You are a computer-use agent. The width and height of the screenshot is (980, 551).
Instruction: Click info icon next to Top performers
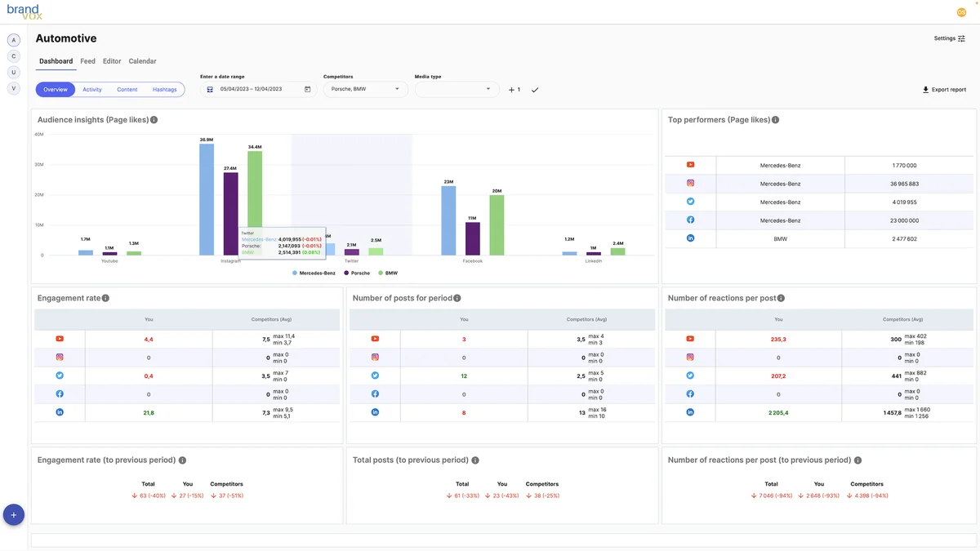pyautogui.click(x=775, y=120)
